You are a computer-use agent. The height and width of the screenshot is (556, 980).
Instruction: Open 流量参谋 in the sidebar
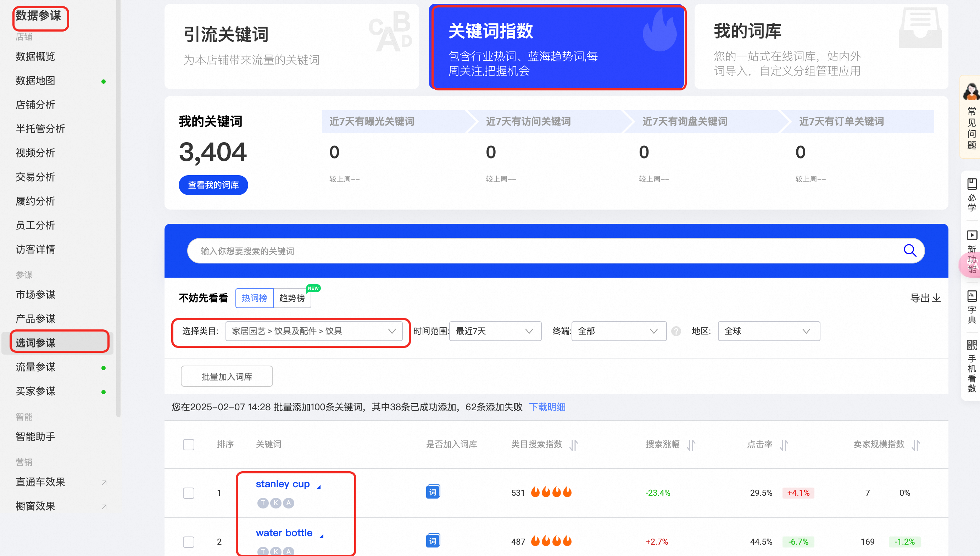click(35, 367)
